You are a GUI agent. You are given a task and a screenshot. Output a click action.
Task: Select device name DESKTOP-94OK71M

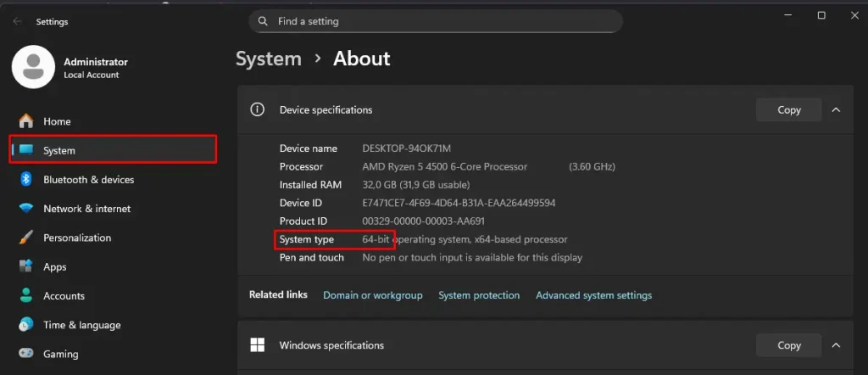coord(406,148)
